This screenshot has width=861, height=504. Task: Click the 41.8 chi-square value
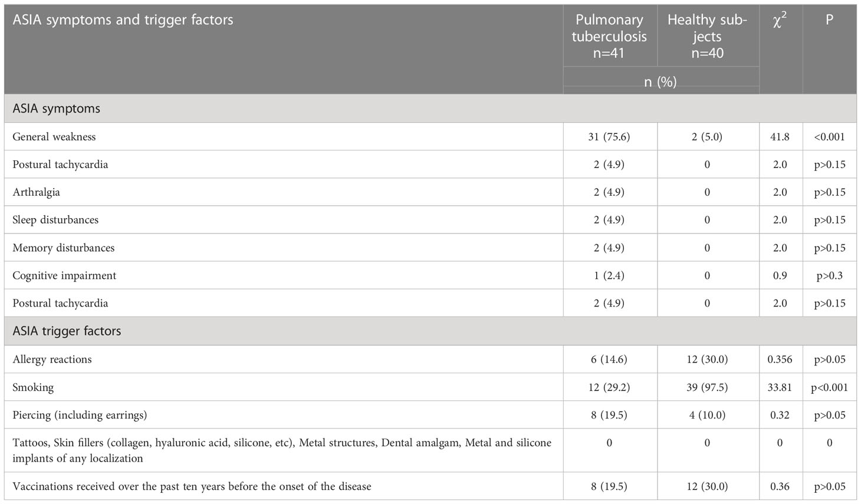(x=780, y=137)
